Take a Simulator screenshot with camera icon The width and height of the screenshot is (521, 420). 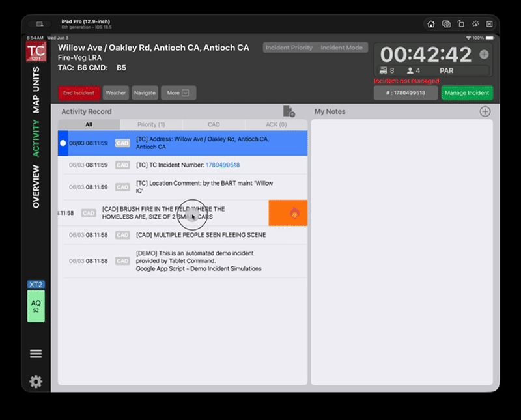point(446,24)
